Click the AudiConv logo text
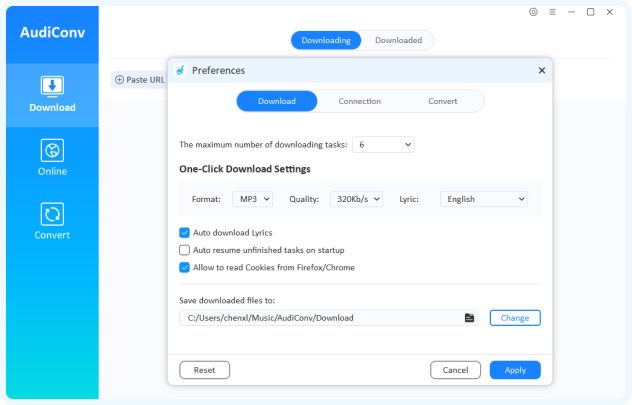This screenshot has width=632, height=405. pos(52,32)
